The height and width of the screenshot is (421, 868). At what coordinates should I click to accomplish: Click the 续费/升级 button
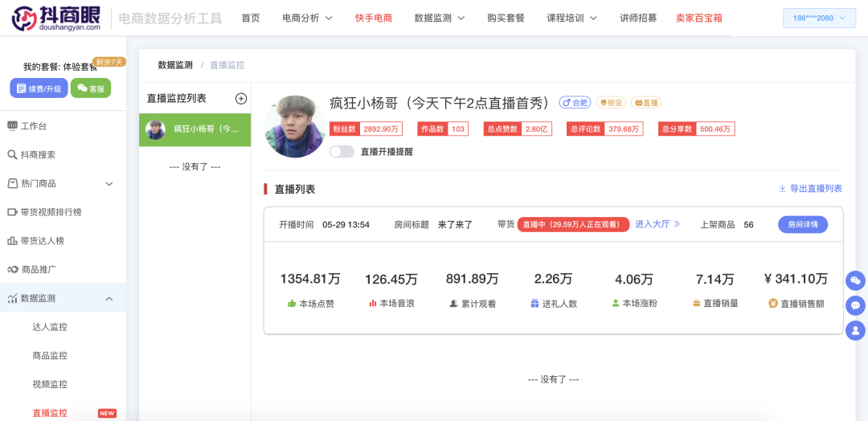39,88
